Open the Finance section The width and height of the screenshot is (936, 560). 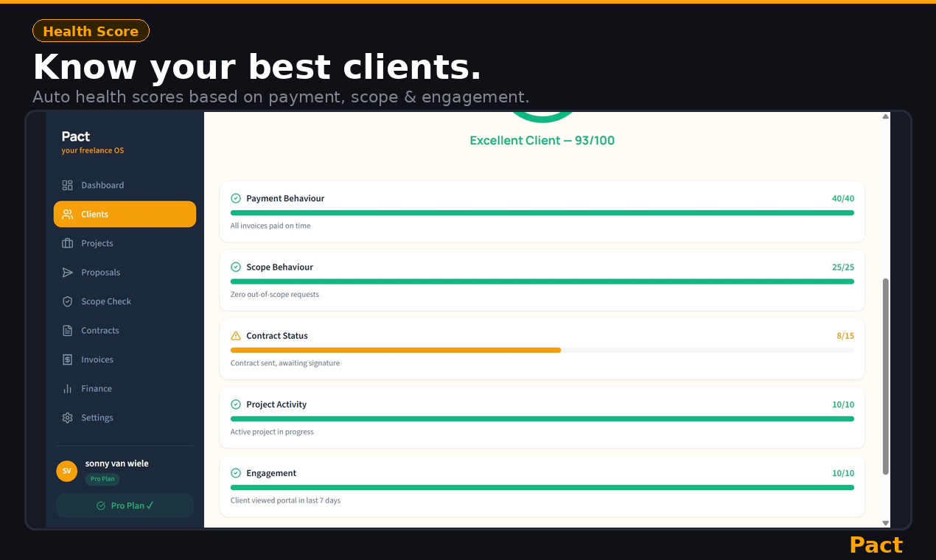(x=125, y=388)
